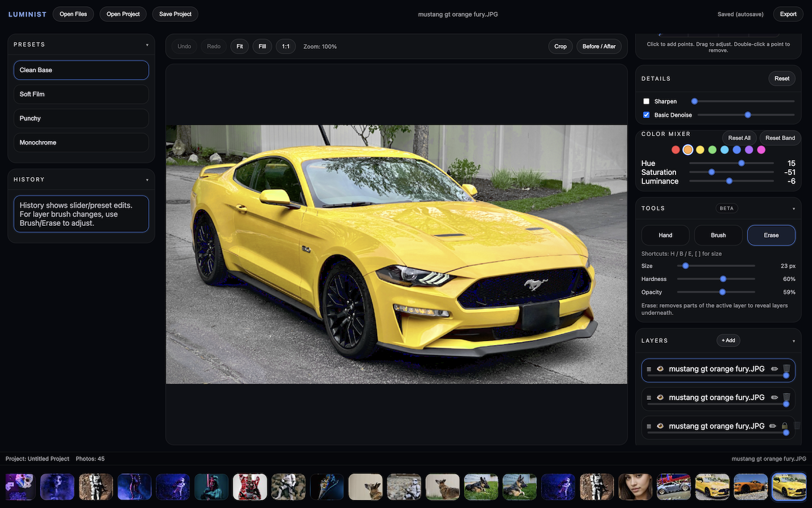Toggle eye icon on the locked bottom layer
This screenshot has height=508, width=812.
pos(660,426)
